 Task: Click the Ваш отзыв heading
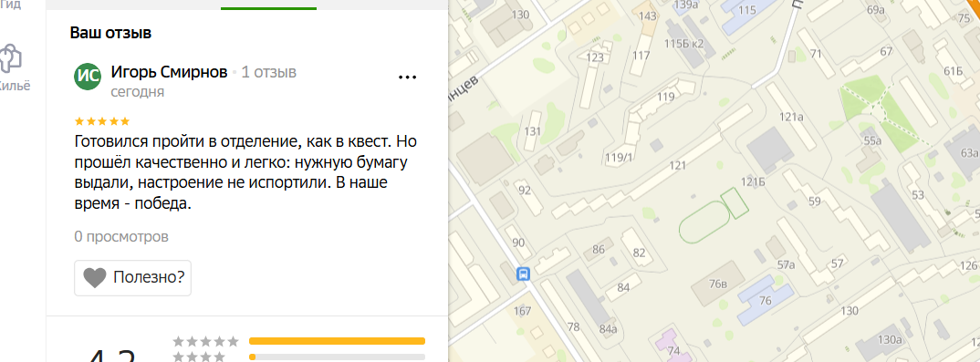click(x=110, y=33)
